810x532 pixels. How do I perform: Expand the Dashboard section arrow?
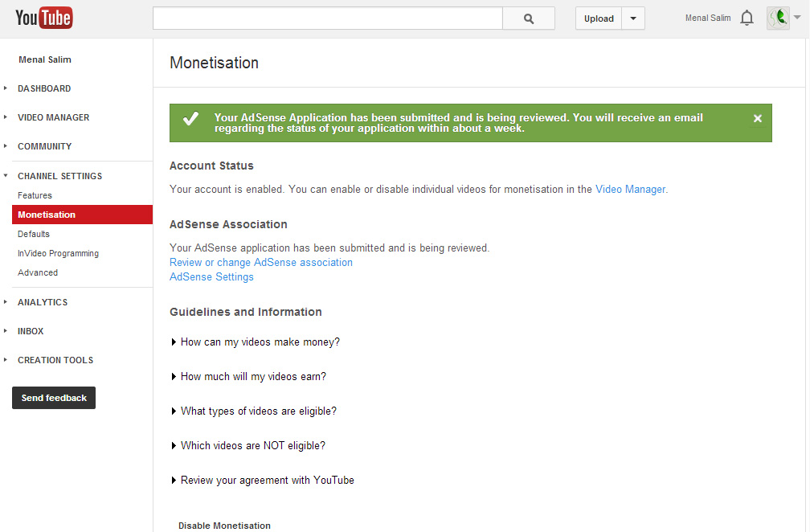point(6,88)
